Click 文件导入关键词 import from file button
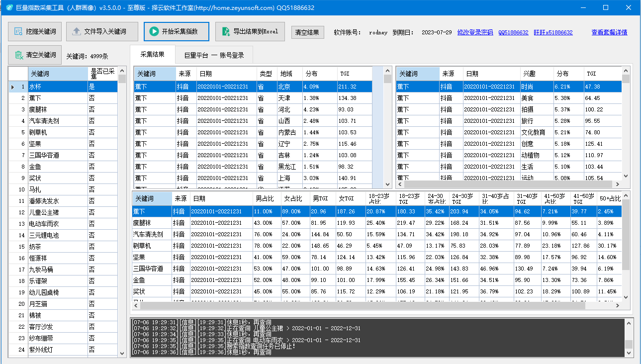 tap(99, 31)
